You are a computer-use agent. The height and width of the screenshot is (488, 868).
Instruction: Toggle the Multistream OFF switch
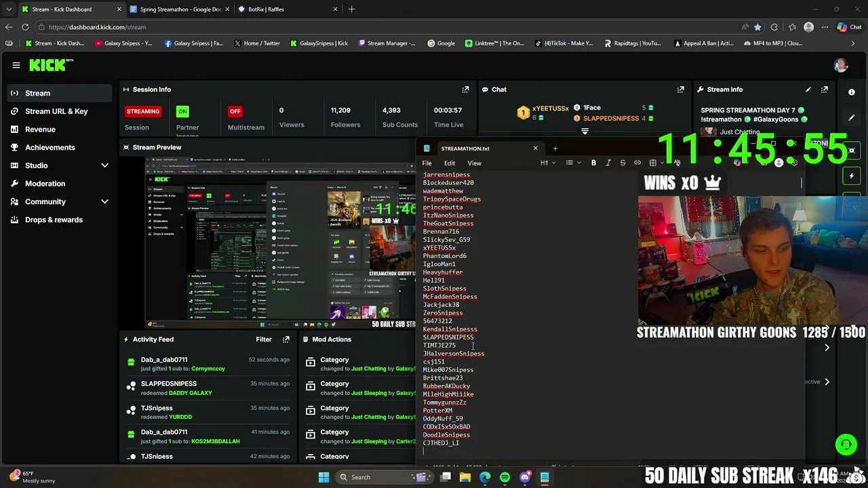tap(235, 111)
